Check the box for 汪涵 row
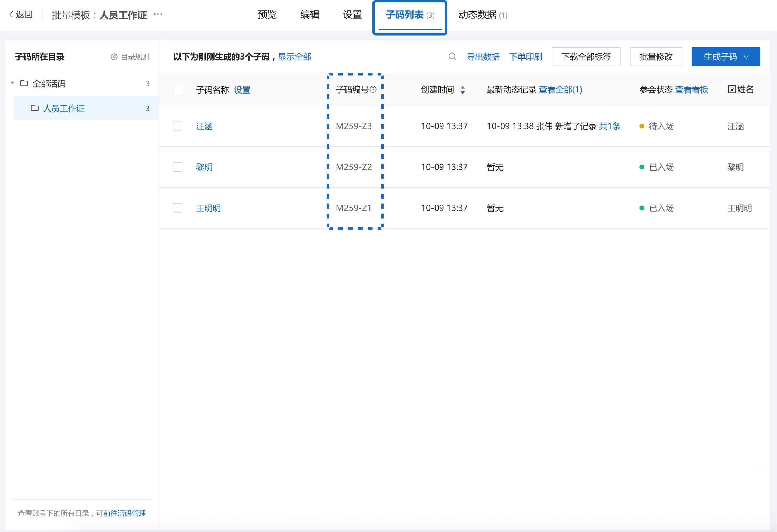The height and width of the screenshot is (532, 777). pos(178,126)
